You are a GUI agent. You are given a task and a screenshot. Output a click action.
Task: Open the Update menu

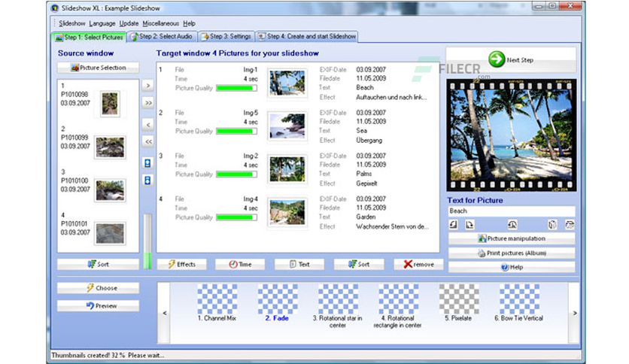pos(129,23)
